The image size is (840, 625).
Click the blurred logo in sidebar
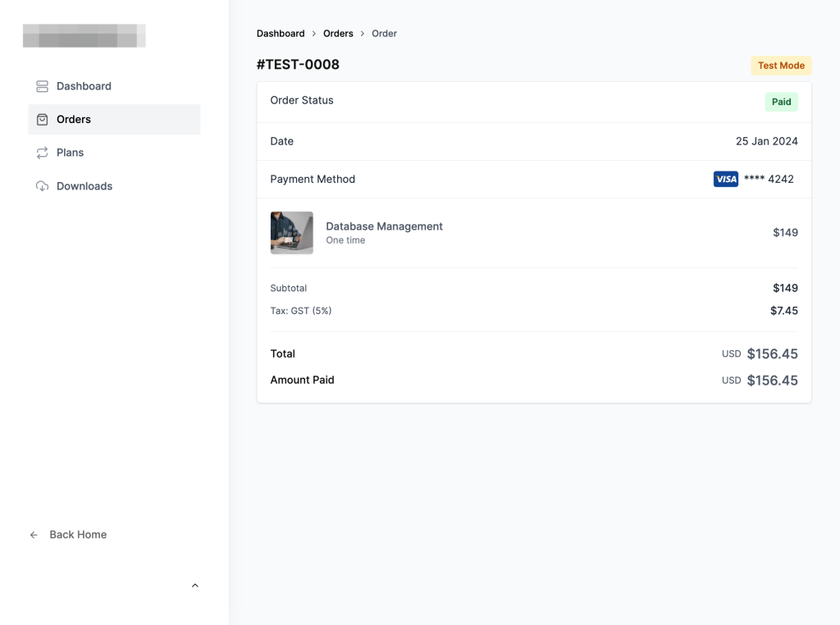click(x=84, y=35)
